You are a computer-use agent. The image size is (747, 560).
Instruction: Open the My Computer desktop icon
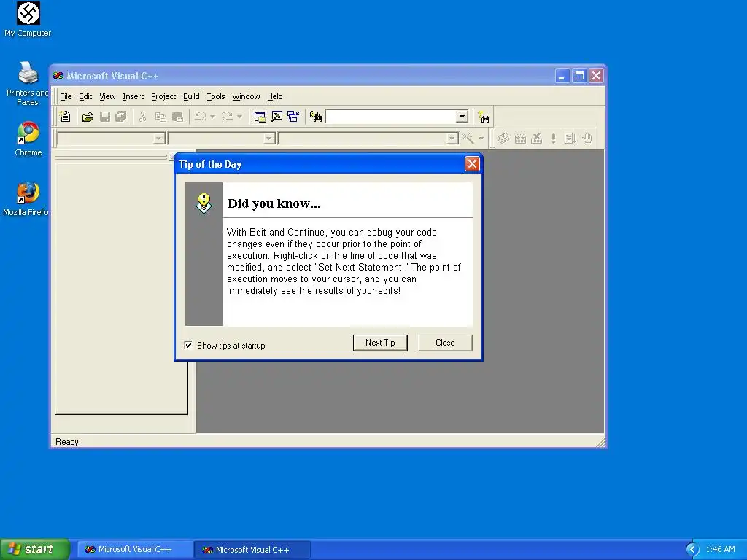(x=28, y=20)
